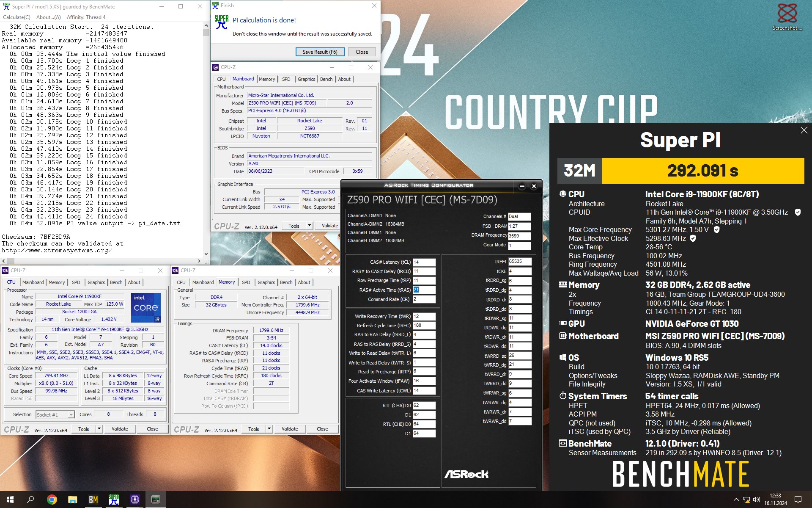Switch to SPD tab in Mainboard CPU-Z window

click(286, 79)
